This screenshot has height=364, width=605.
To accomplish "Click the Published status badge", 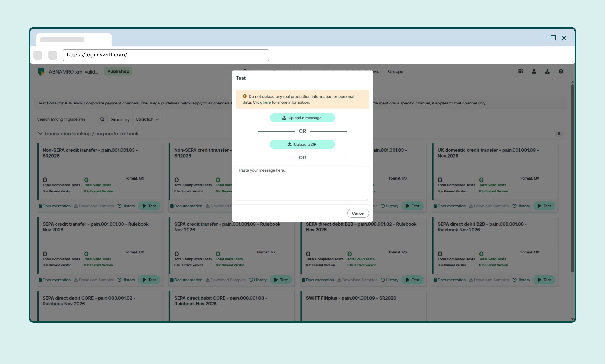I will pos(118,71).
